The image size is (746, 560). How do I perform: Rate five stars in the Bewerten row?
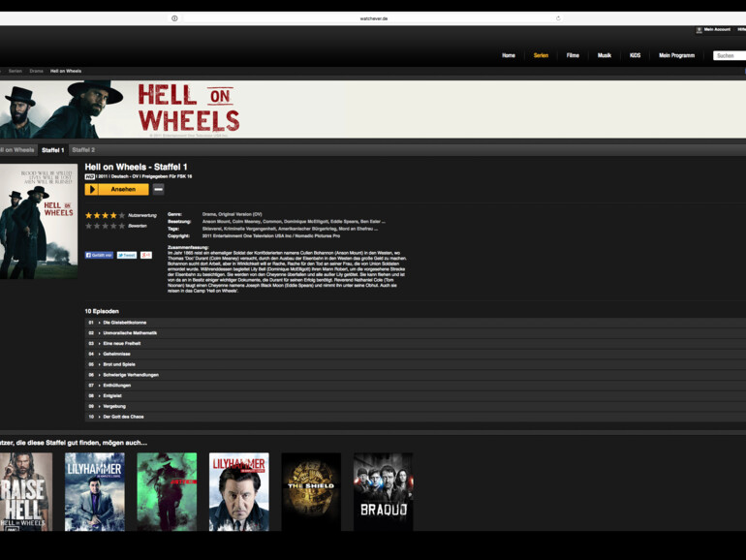tap(122, 226)
